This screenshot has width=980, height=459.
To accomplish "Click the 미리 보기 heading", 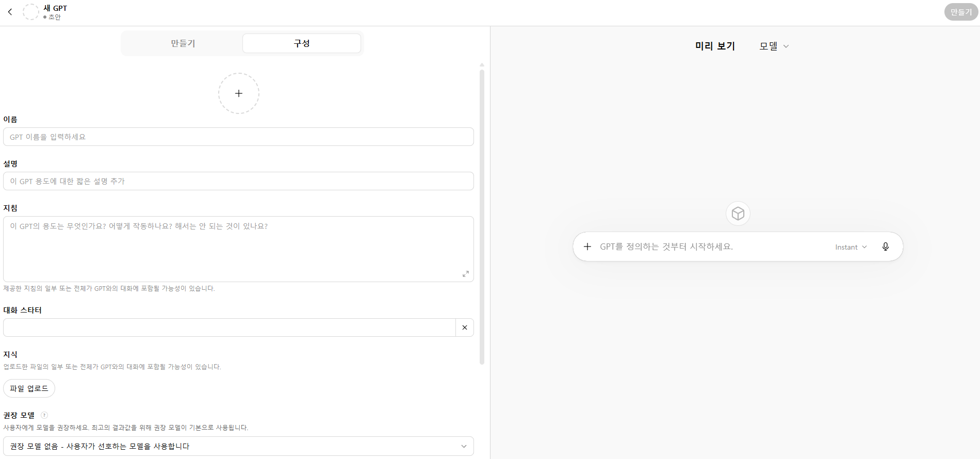I will pos(715,46).
